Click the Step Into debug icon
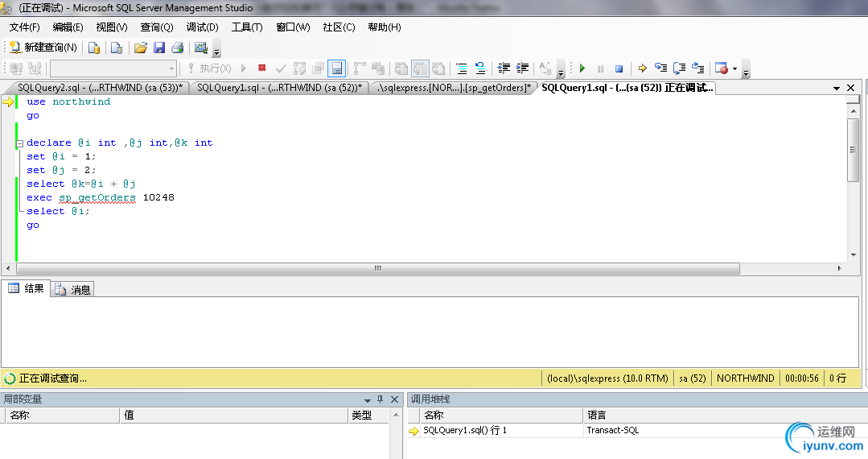The height and width of the screenshot is (459, 868). (x=661, y=68)
